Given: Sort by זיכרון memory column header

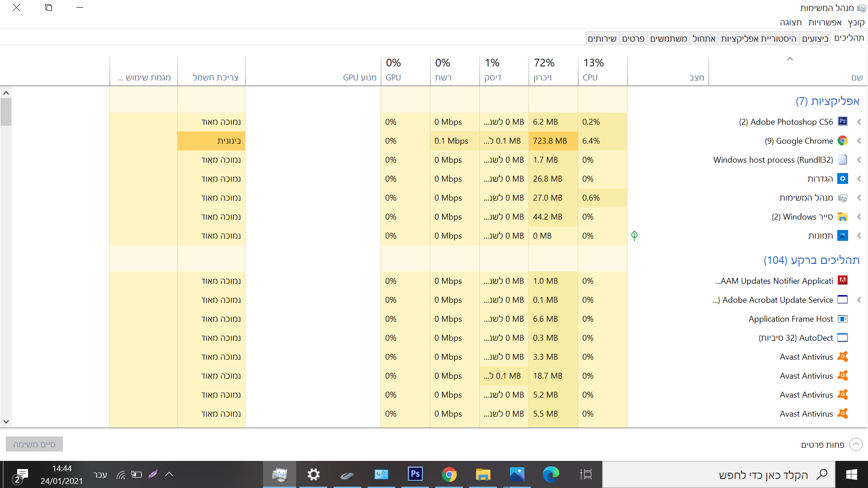Looking at the screenshot, I should point(553,70).
